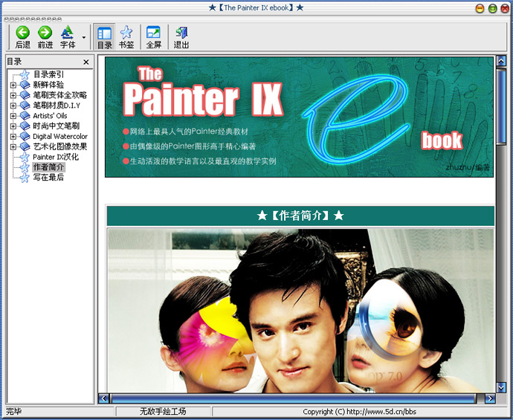Click the vertical scrollbar up arrow

coord(501,60)
